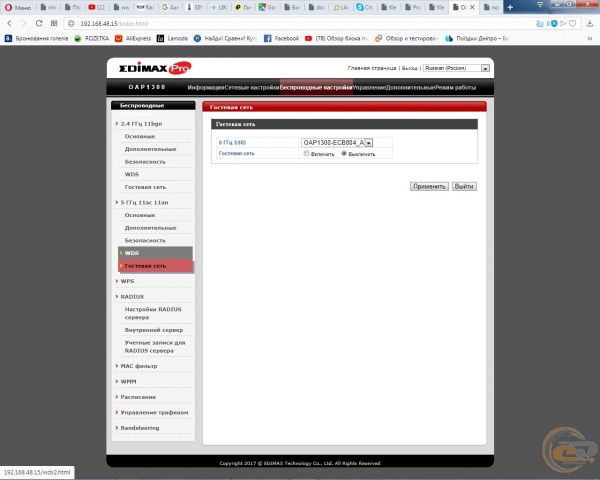
Task: Open Дополнительные under 5 ГГц
Action: pyautogui.click(x=150, y=228)
